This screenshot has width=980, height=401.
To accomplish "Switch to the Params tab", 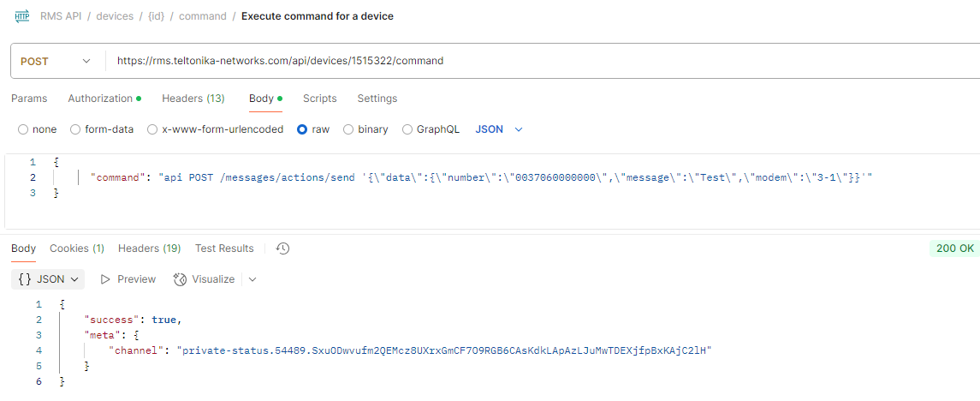I will point(29,99).
